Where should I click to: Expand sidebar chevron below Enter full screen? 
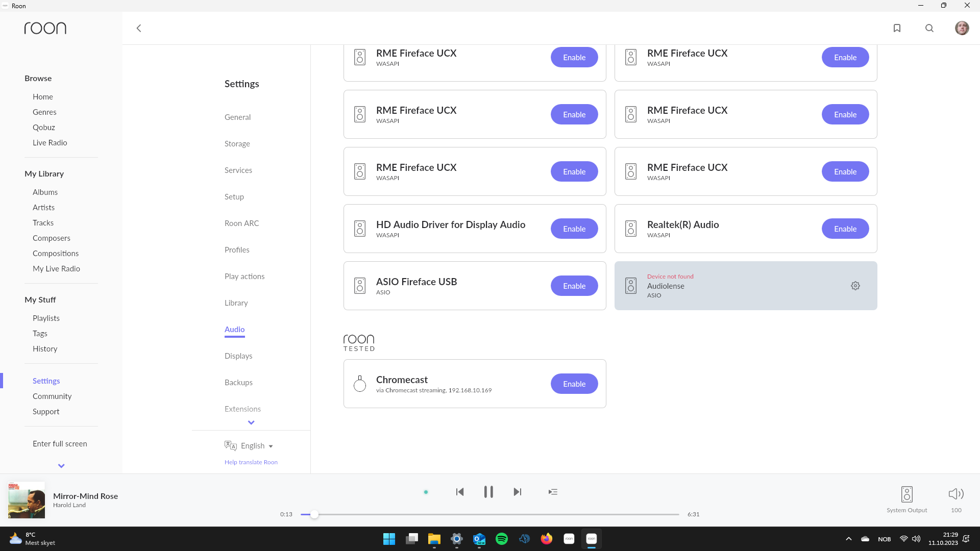pos(61,466)
